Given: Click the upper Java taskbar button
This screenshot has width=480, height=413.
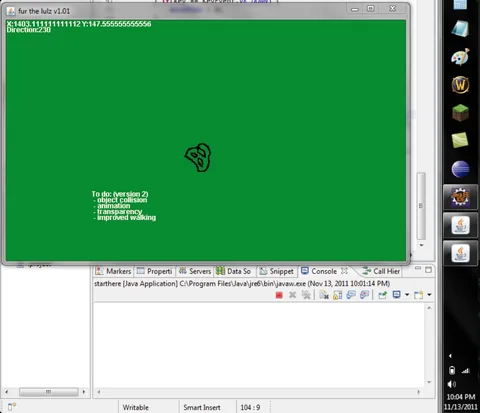Looking at the screenshot, I should [x=460, y=225].
